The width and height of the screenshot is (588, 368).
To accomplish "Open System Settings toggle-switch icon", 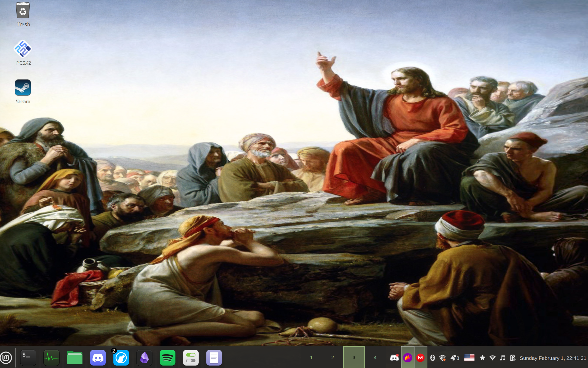I will tap(191, 358).
